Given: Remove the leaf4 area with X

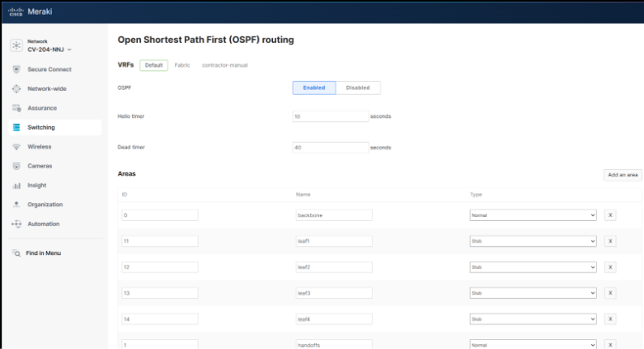Looking at the screenshot, I should tap(610, 319).
